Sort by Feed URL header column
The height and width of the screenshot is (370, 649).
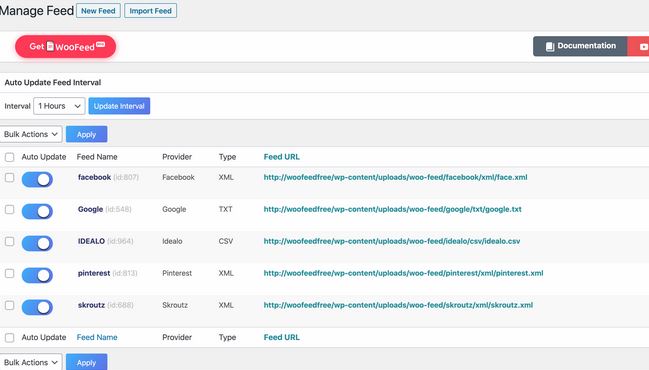[x=281, y=157]
